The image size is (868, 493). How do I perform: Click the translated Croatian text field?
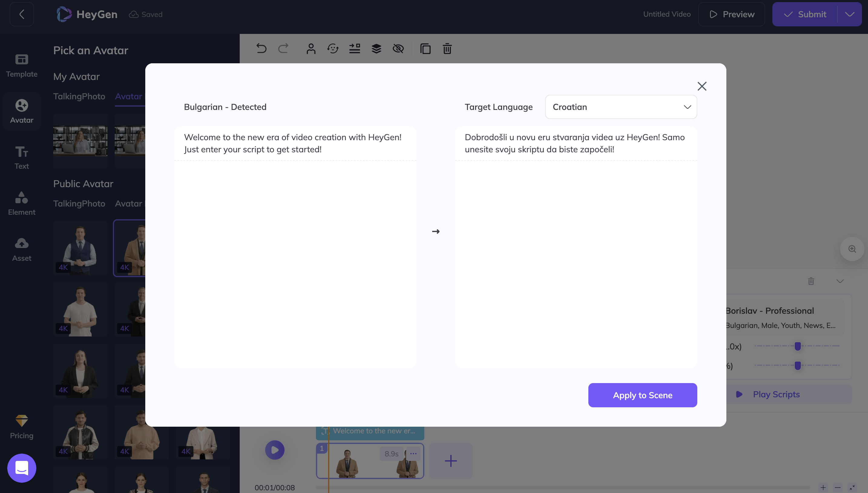576,247
